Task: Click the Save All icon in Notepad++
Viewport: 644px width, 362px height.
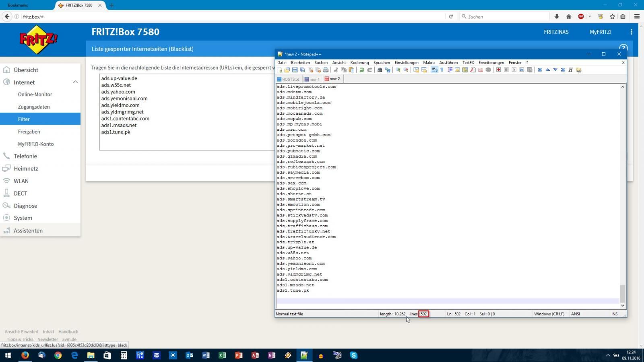Action: tap(303, 70)
